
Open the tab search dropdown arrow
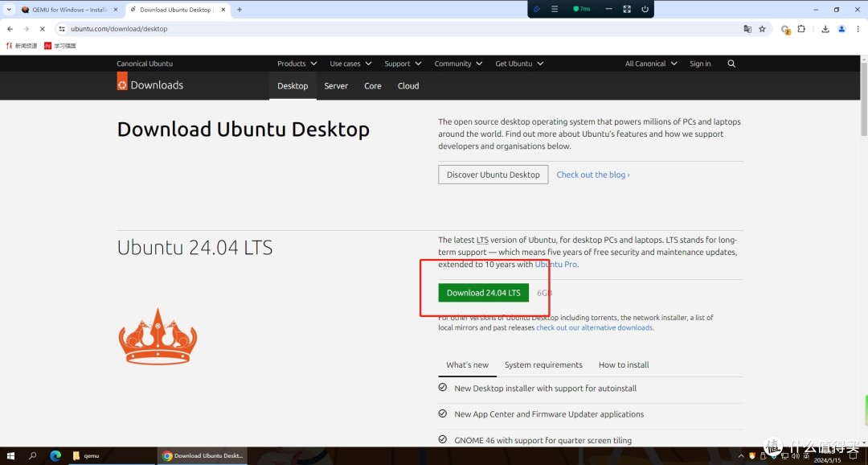click(x=9, y=10)
